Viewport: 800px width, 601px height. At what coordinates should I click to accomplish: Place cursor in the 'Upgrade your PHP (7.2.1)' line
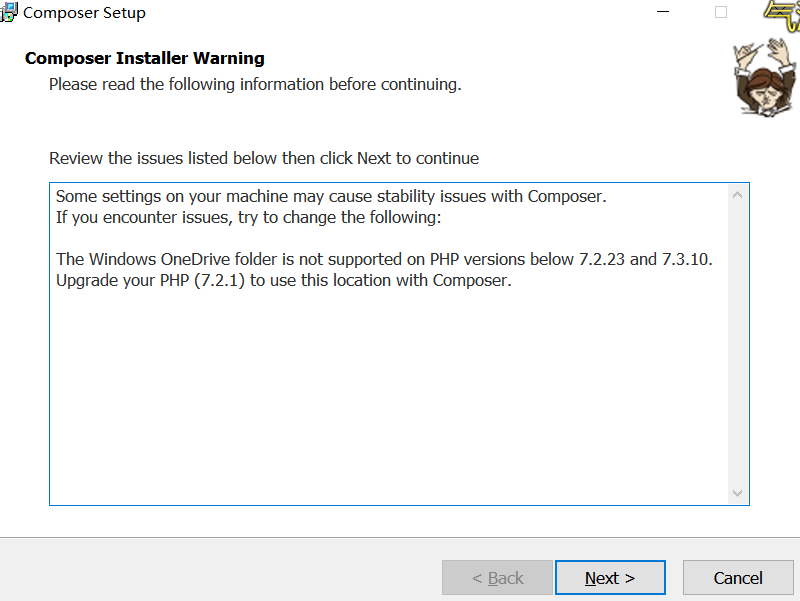click(x=284, y=280)
